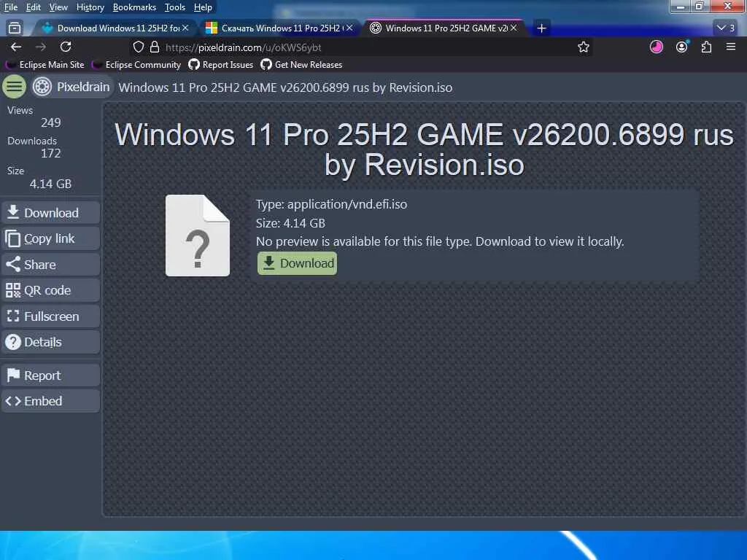This screenshot has width=747, height=560.
Task: Click the unknown file type icon
Action: pyautogui.click(x=198, y=236)
